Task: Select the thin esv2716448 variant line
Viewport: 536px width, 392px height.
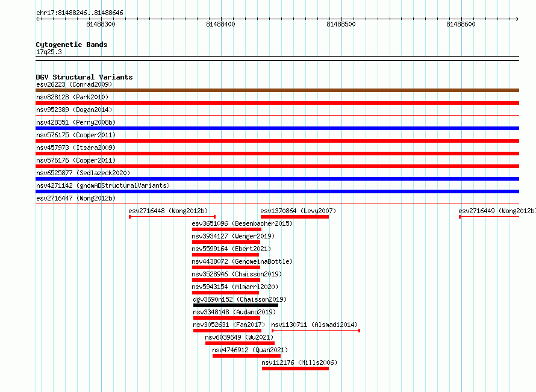Action: [172, 217]
